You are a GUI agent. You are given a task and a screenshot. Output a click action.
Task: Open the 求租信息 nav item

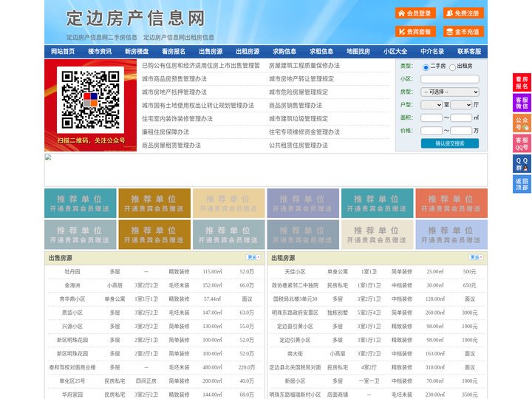click(321, 52)
